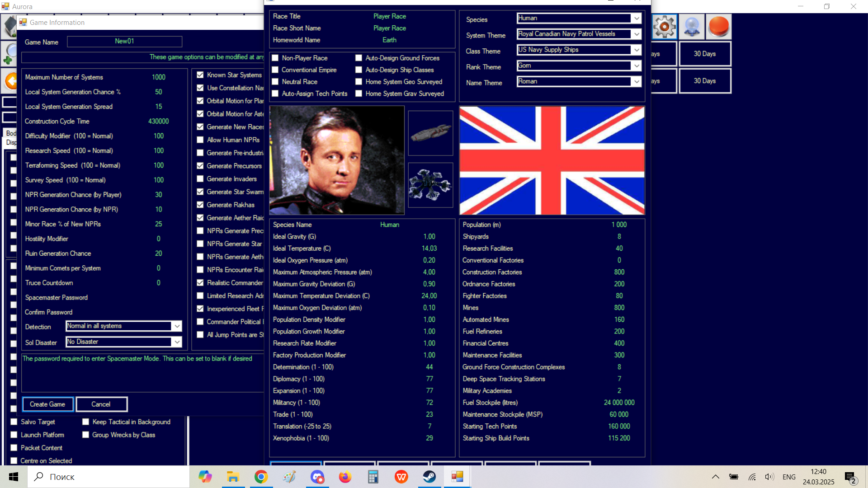The image size is (868, 488).
Task: Enable Keep Tactical in Background
Action: [x=85, y=422]
